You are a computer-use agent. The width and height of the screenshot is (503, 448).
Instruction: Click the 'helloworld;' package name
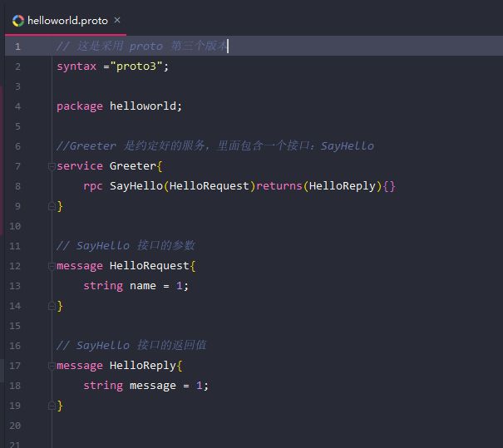coord(146,106)
